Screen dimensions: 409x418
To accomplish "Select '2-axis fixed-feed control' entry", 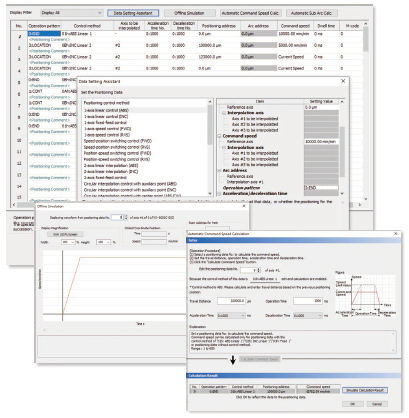I will [x=105, y=178].
